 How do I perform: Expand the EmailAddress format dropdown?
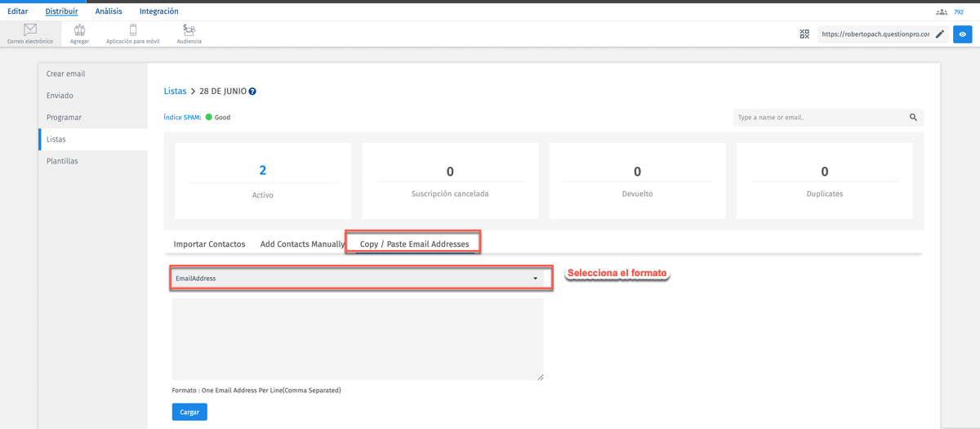[358, 279]
